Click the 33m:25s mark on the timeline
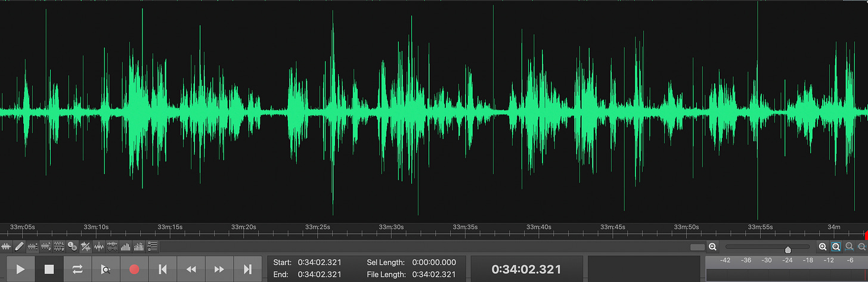This screenshot has width=868, height=282. 318,227
